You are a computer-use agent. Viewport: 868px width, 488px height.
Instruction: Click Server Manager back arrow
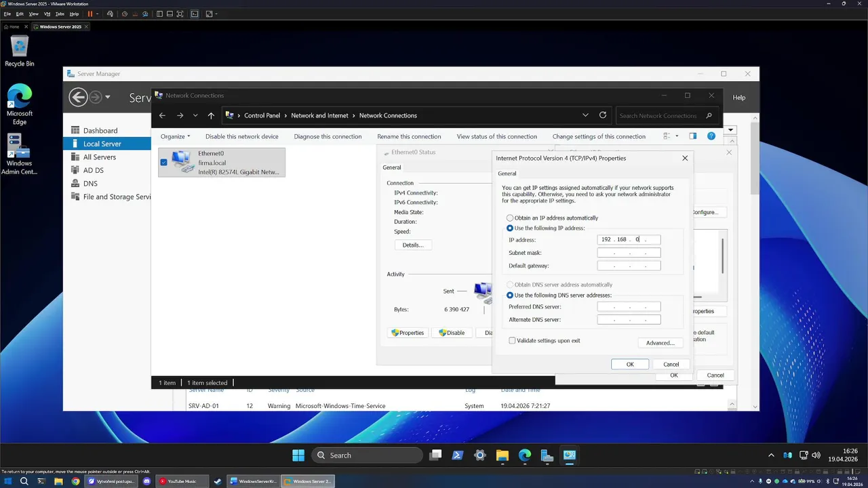click(78, 98)
